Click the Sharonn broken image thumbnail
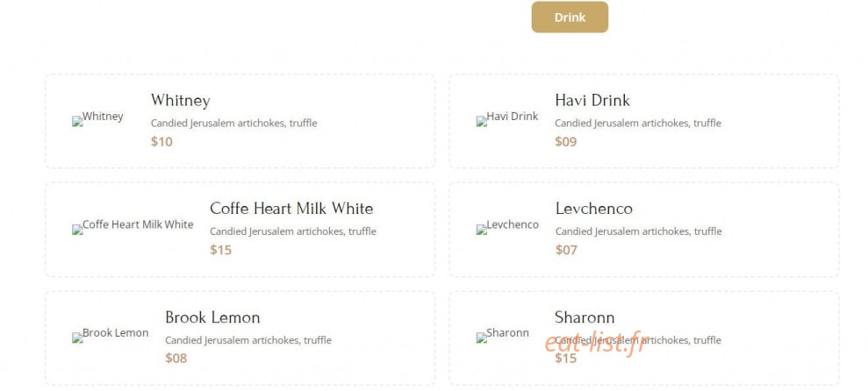Image resolution: width=868 pixels, height=391 pixels. [503, 334]
